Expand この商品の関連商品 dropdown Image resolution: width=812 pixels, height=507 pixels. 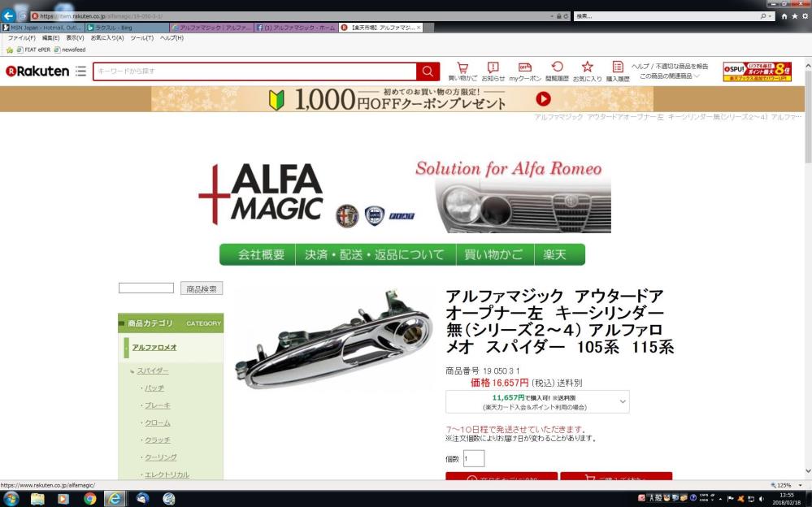[669, 76]
